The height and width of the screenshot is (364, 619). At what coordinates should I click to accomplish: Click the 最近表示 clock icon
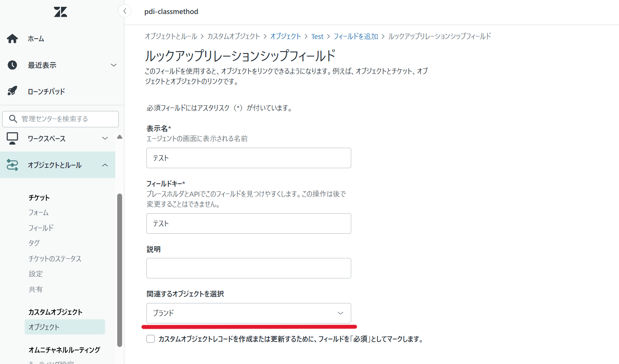coord(13,65)
